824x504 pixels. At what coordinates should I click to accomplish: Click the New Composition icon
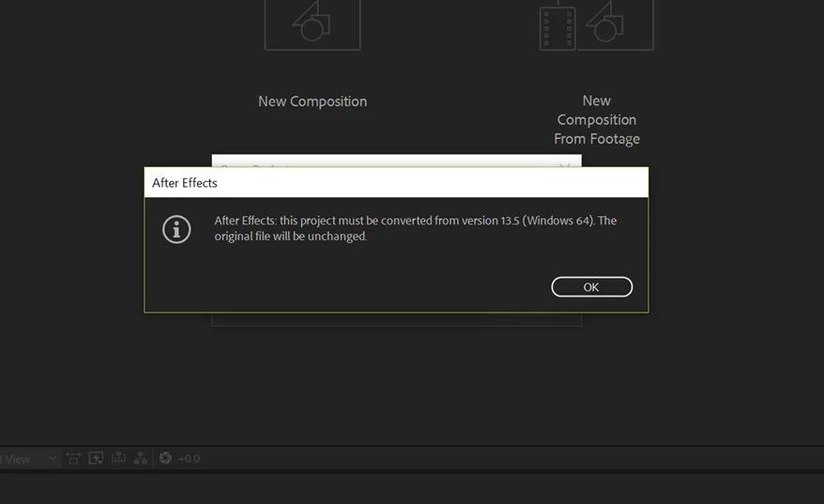coord(313,24)
